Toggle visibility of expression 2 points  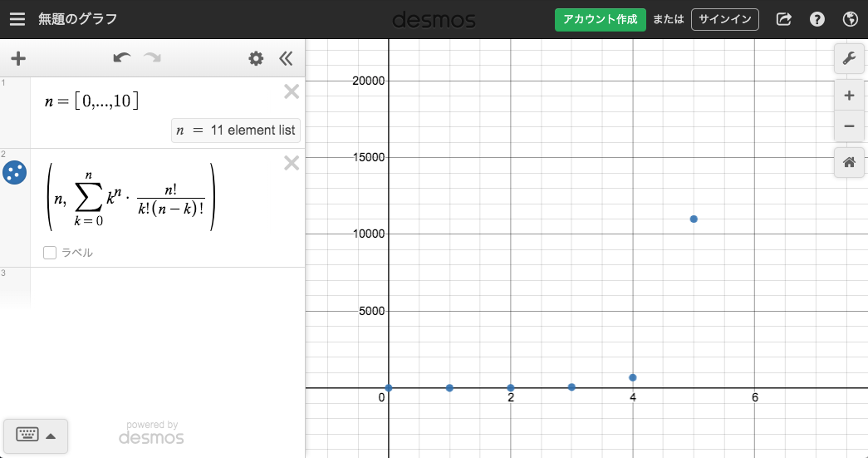click(x=14, y=173)
